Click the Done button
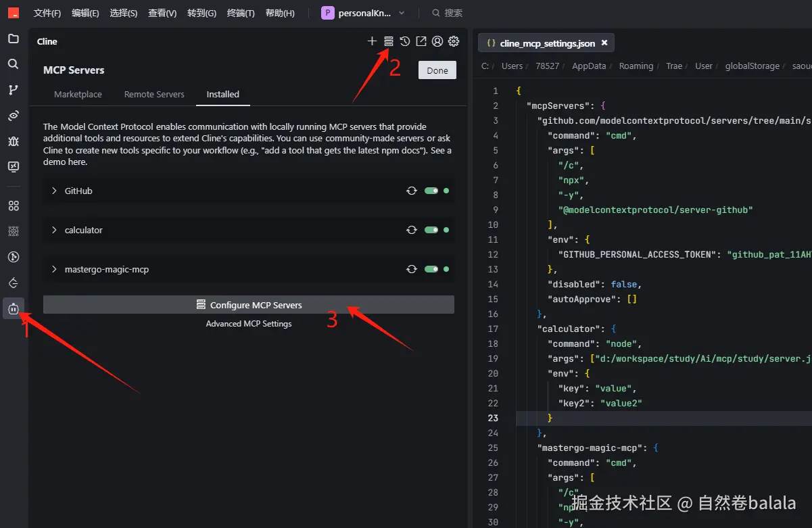The image size is (812, 528). pyautogui.click(x=437, y=70)
